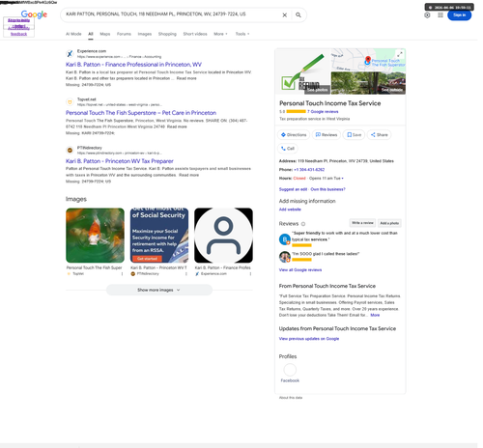Read more on the PTINdirectory result snippet
This screenshot has height=448, width=483.
(188, 175)
